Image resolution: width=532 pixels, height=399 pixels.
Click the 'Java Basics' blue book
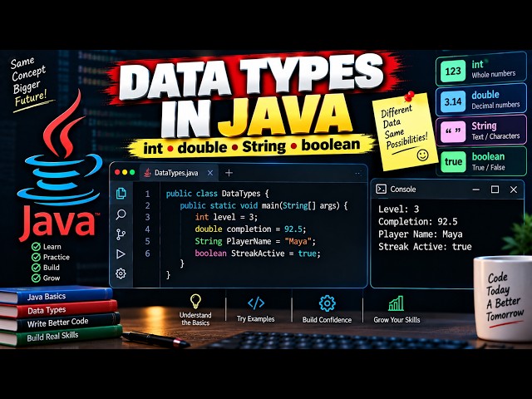(56, 295)
